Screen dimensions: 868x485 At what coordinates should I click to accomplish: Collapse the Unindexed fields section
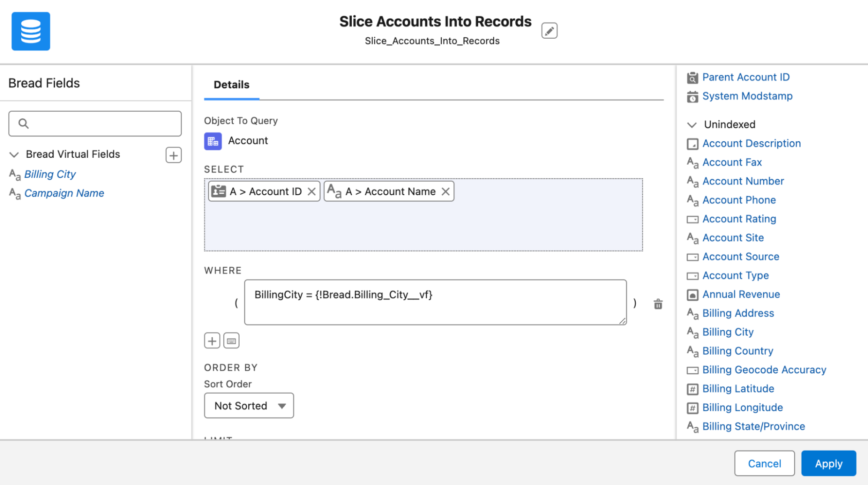[691, 125]
